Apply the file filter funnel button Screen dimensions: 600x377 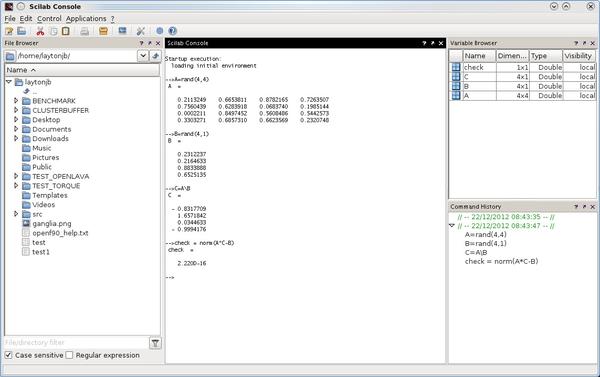[x=155, y=343]
